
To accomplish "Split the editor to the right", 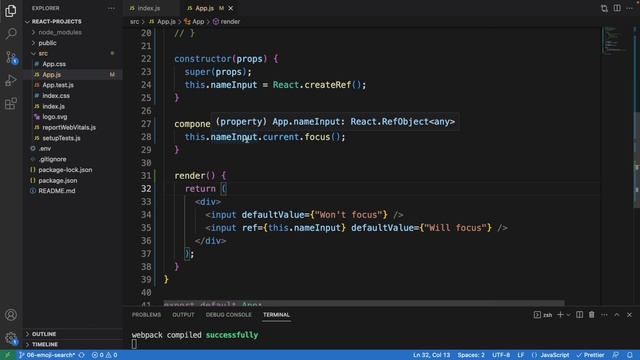I will 617,8.
